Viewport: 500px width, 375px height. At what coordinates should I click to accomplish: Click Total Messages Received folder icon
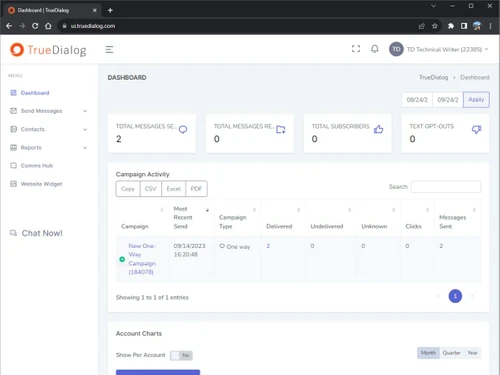click(x=281, y=129)
